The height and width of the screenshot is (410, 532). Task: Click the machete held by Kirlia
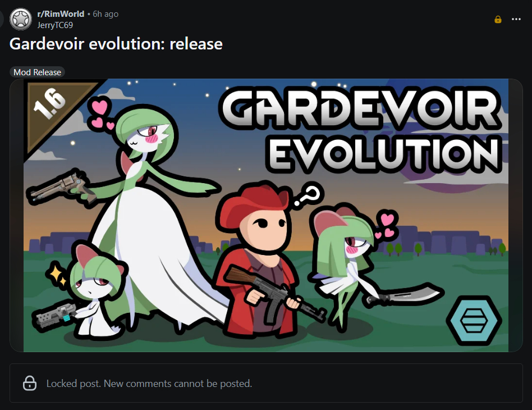click(405, 294)
